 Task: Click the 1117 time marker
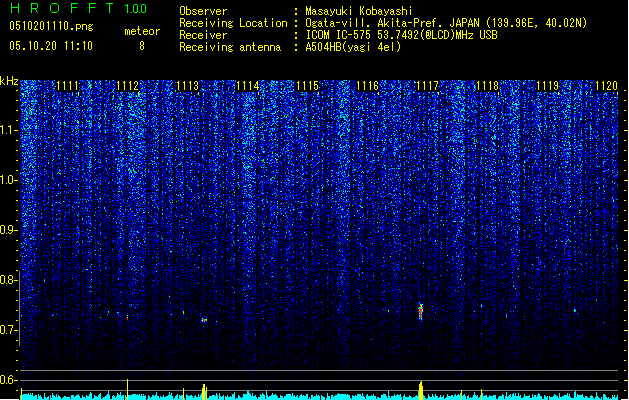[428, 86]
